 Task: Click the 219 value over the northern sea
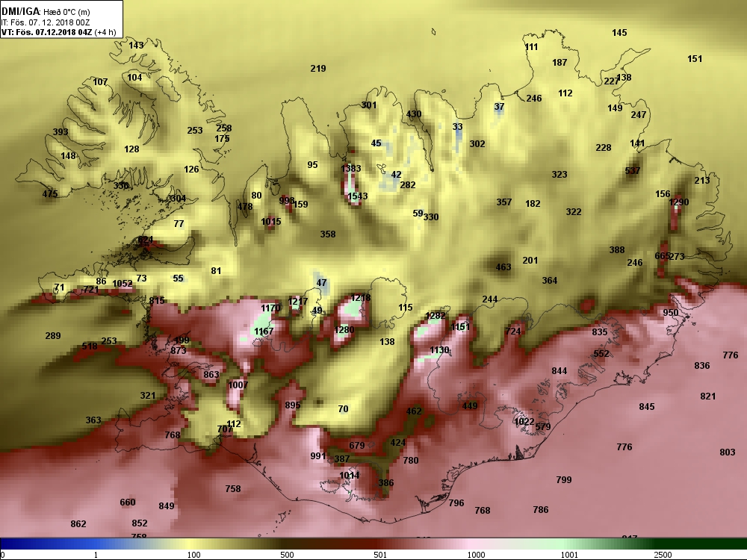[x=318, y=69]
